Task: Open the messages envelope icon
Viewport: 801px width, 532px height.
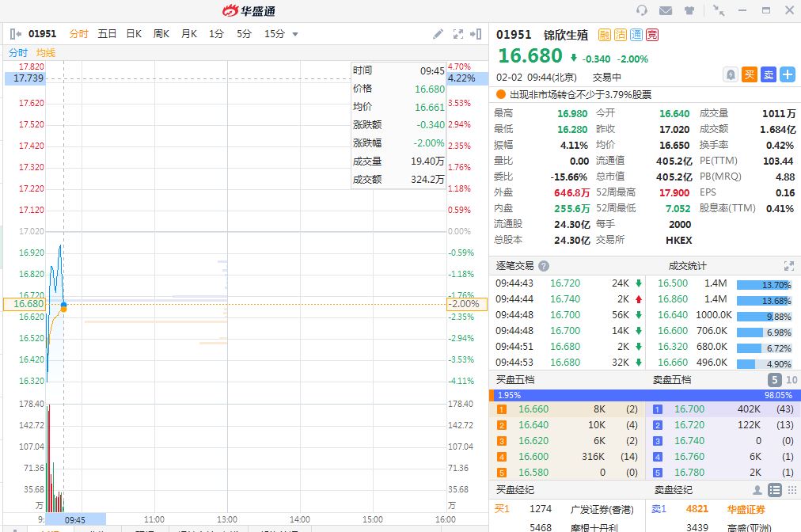Action: (x=666, y=10)
